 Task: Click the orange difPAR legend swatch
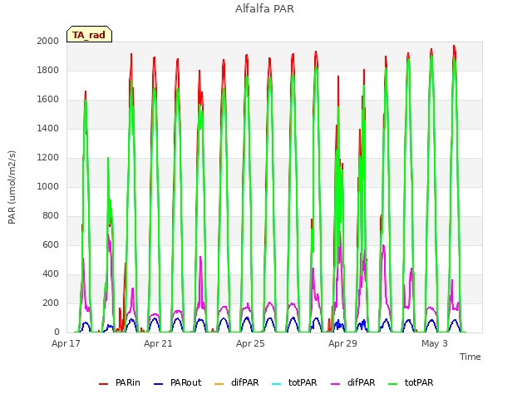coord(219,384)
